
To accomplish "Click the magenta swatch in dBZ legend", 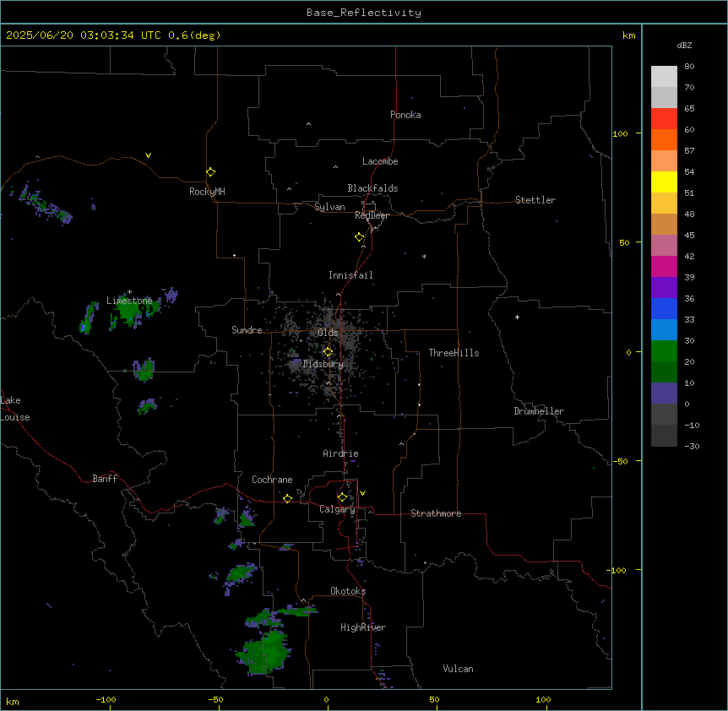I will [664, 266].
